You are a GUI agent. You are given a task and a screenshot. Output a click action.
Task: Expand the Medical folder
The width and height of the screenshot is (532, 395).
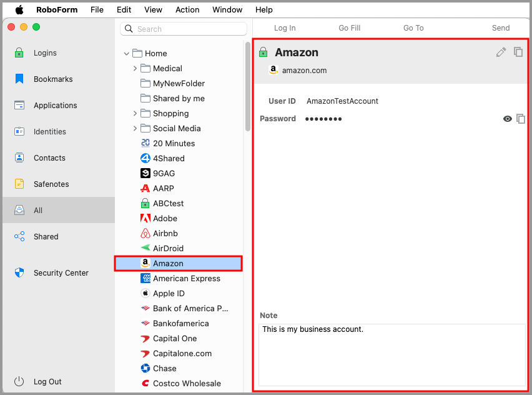pyautogui.click(x=135, y=68)
